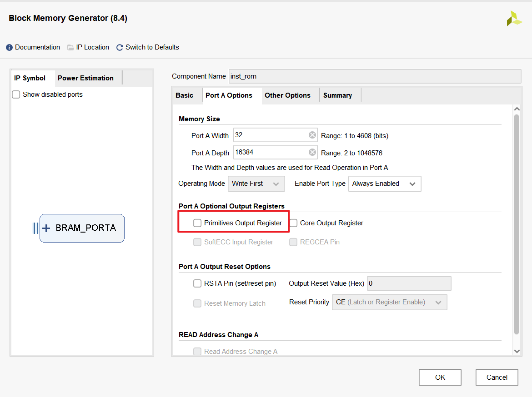Open the Reset Priority dropdown
The image size is (532, 397).
pyautogui.click(x=390, y=302)
